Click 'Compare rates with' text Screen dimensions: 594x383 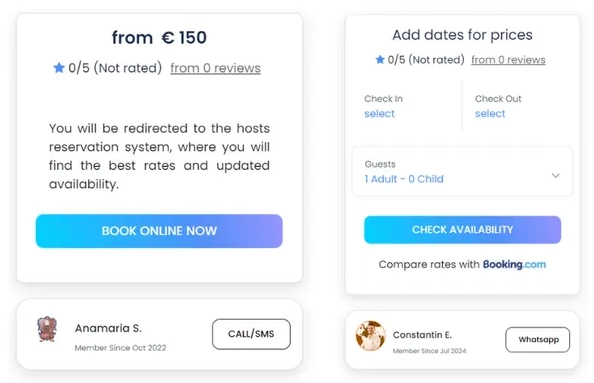pyautogui.click(x=429, y=264)
